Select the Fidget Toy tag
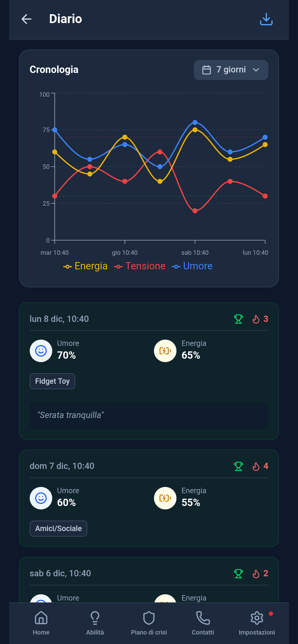Viewport: 298px width, 644px height. (52, 381)
